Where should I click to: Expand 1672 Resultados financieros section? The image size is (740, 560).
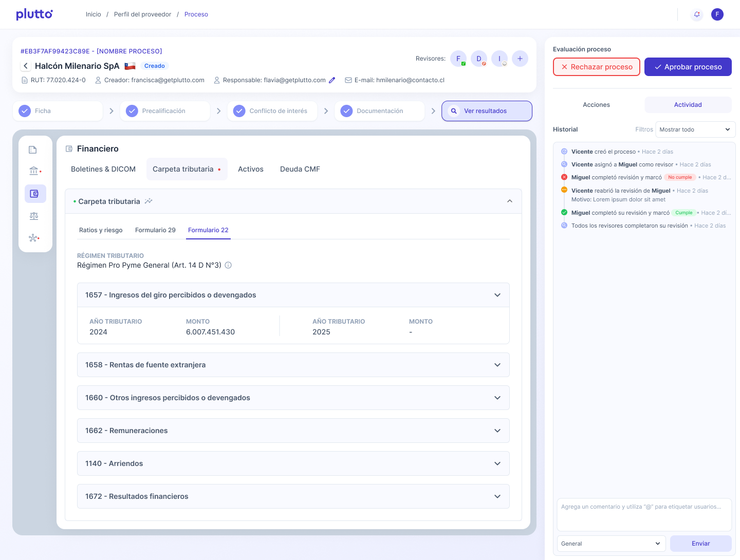click(293, 496)
